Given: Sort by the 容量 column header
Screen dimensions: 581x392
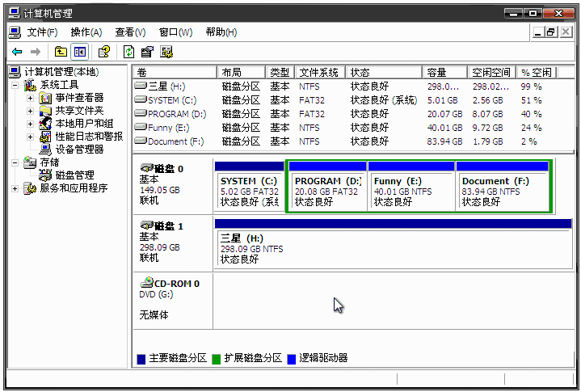Looking at the screenshot, I should 445,72.
